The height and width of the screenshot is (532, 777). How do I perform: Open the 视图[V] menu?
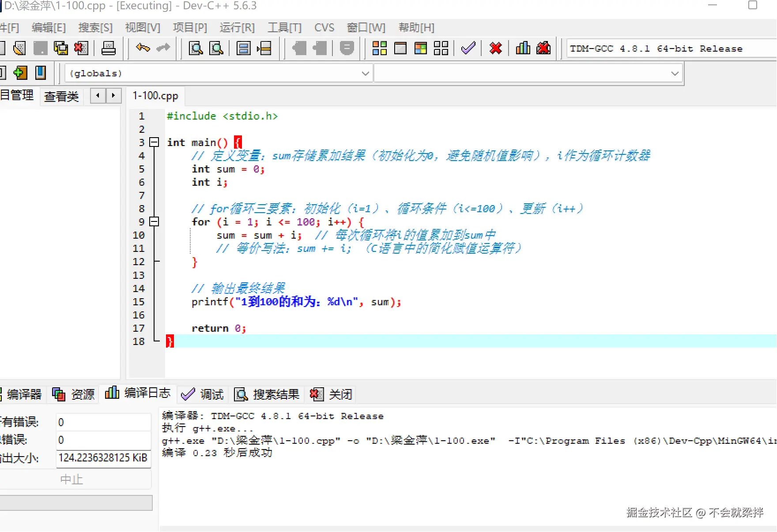coord(143,28)
